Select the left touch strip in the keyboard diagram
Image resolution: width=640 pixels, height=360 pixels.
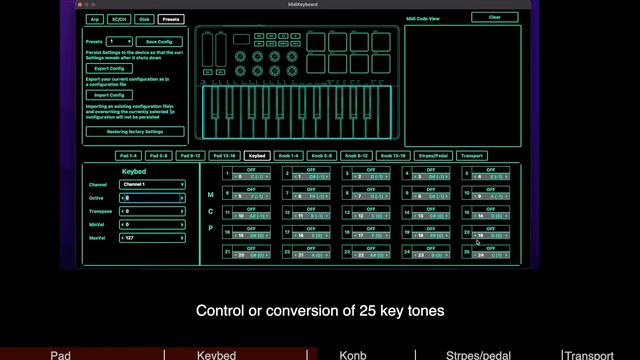pos(207,49)
